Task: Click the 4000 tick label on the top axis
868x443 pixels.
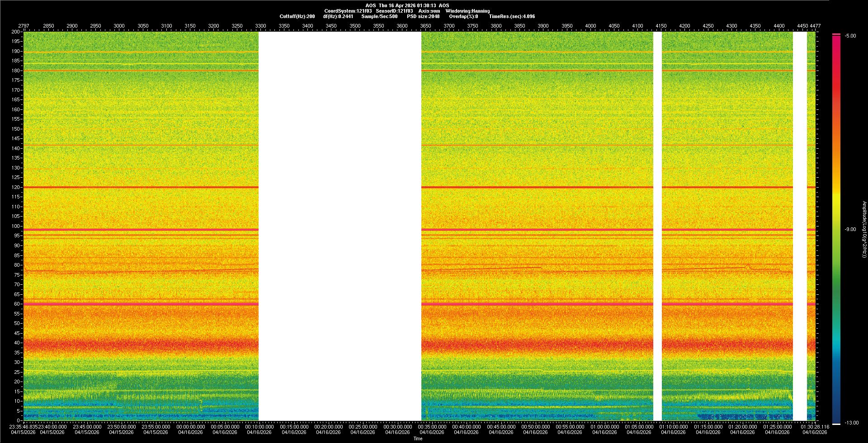Action: pyautogui.click(x=590, y=26)
